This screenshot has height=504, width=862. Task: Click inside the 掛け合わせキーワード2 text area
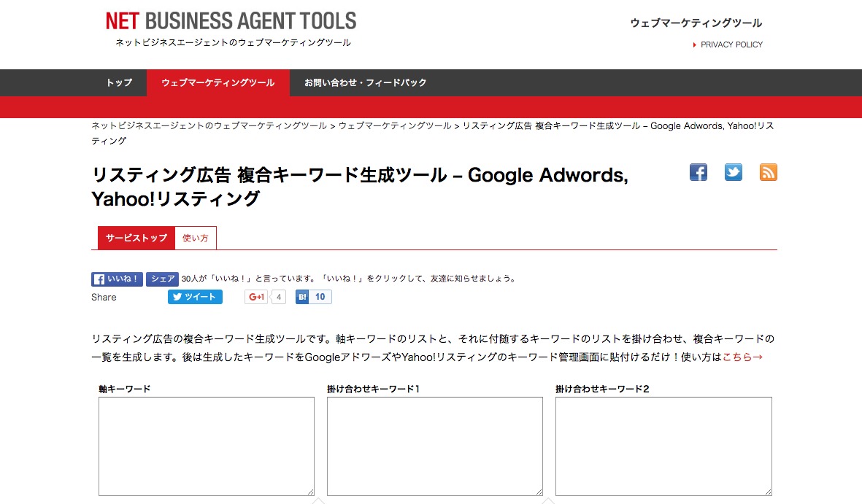coord(663,445)
